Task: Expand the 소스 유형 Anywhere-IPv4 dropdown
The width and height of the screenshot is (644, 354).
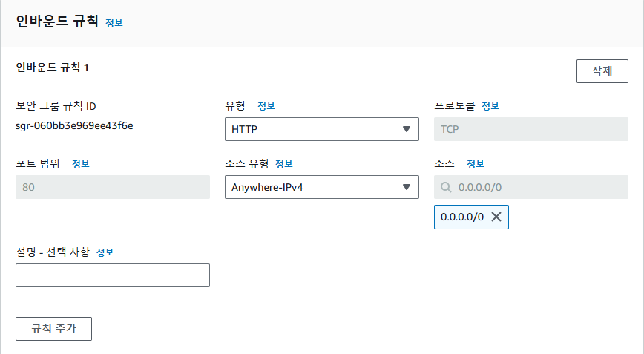Action: (321, 187)
